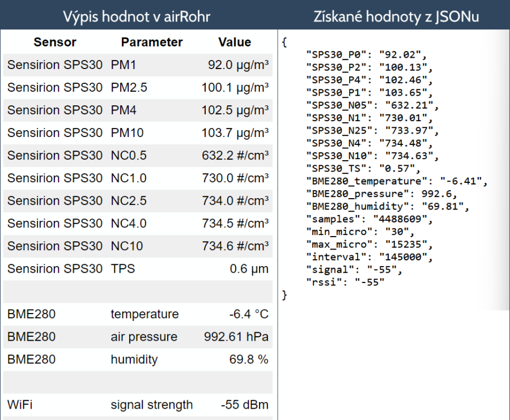Click the BME280 humidity parameter cell
The image size is (510, 420).
coord(134,359)
